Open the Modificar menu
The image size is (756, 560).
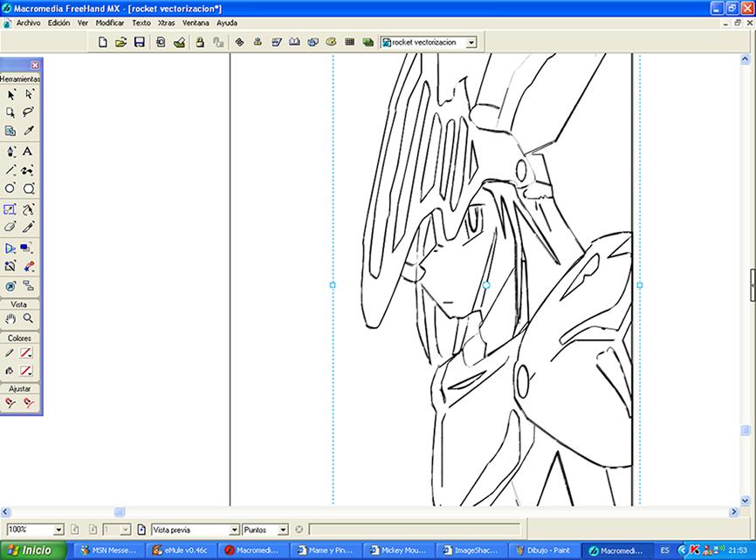pyautogui.click(x=110, y=23)
